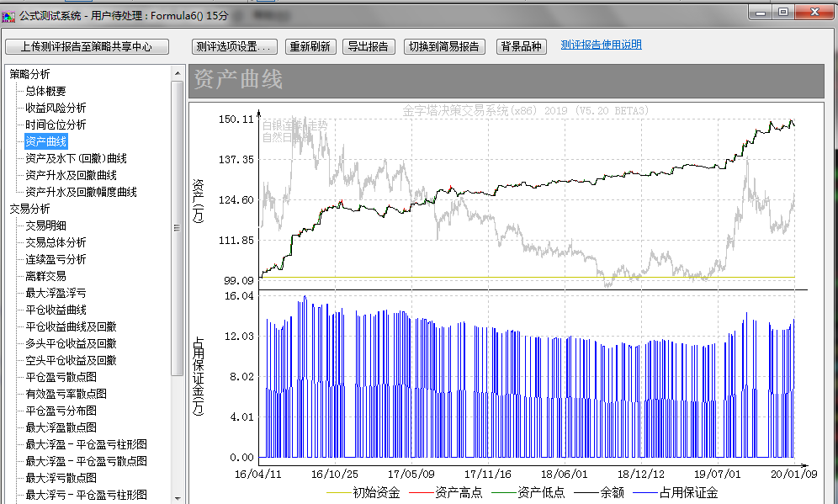Screen dimensions: 838x504
Task: Click scroll-down arrow of sidebar scrollbar
Action: (x=177, y=497)
